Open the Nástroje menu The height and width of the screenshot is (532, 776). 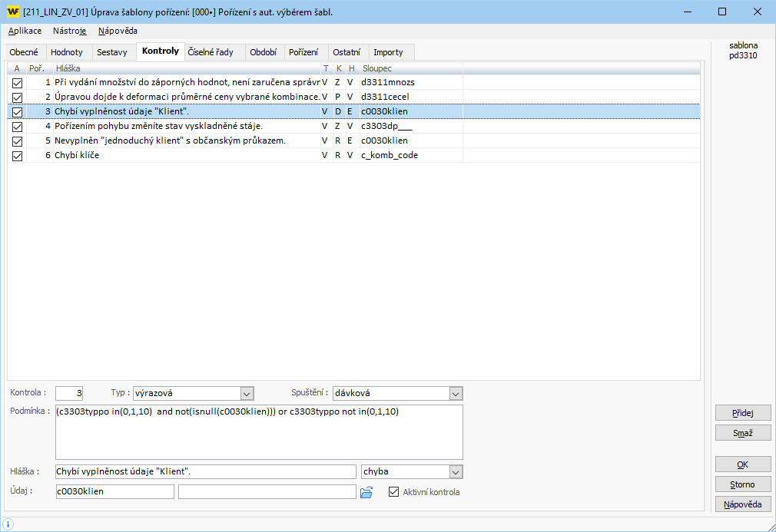pyautogui.click(x=69, y=31)
